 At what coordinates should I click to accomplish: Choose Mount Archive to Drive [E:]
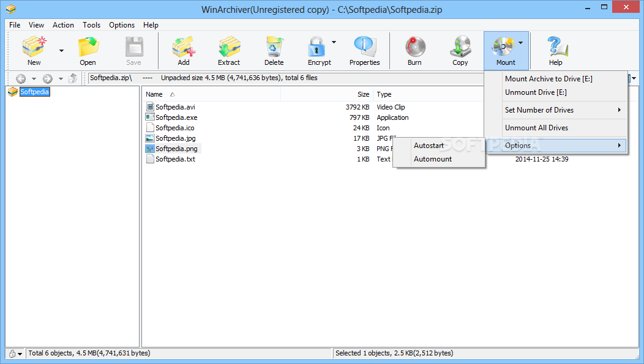point(556,79)
